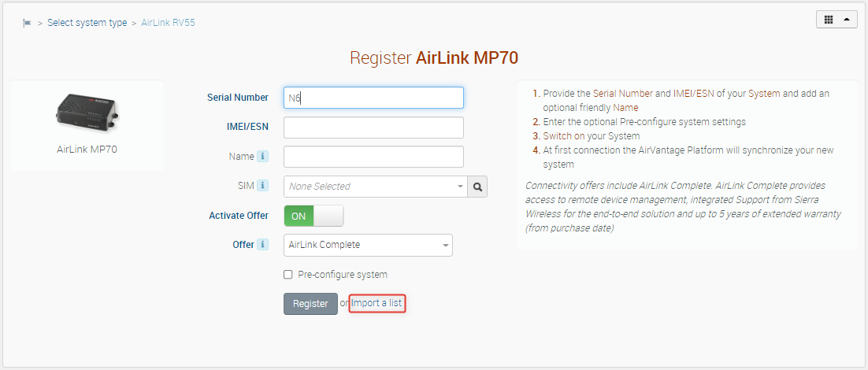Image resolution: width=868 pixels, height=370 pixels.
Task: Click the info icon beside Offer
Action: coord(263,245)
